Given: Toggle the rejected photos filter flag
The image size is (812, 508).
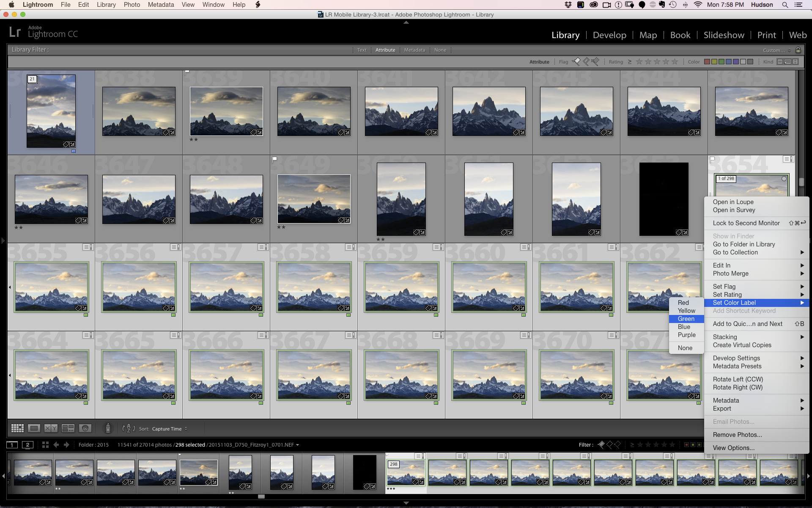Looking at the screenshot, I should [595, 62].
